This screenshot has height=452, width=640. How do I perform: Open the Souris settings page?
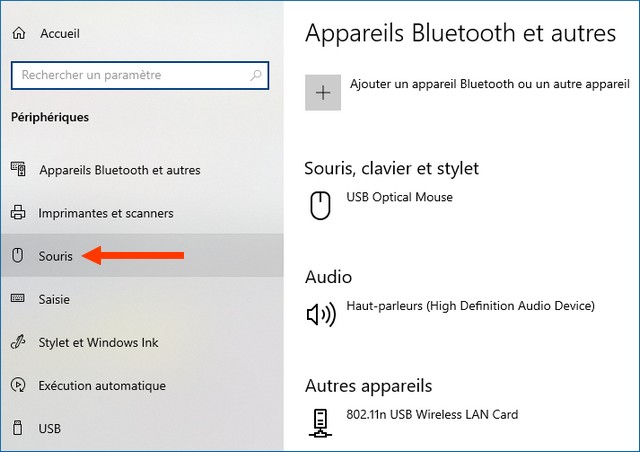click(x=56, y=256)
